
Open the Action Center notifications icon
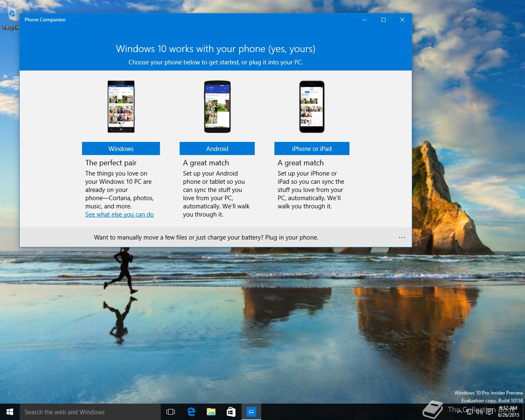click(x=489, y=412)
